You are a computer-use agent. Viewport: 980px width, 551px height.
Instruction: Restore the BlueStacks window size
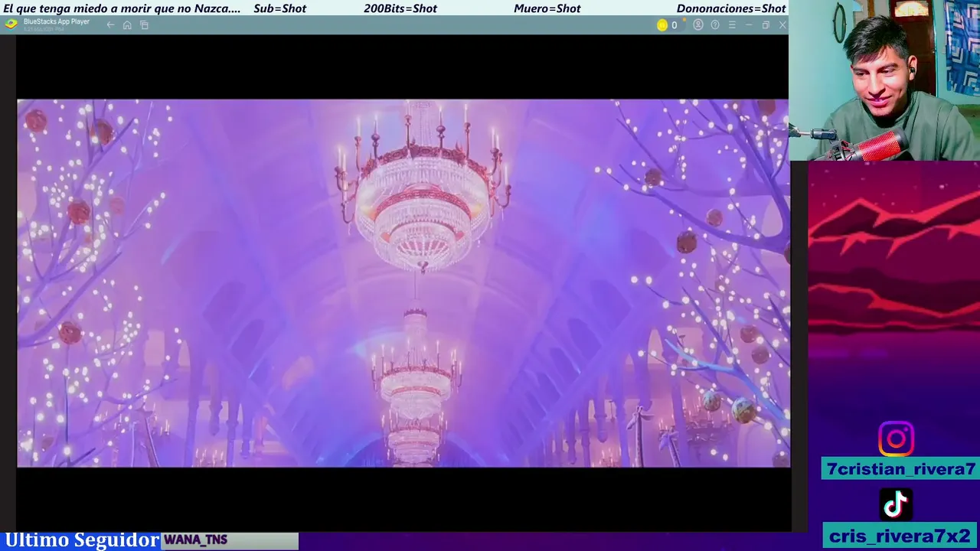click(766, 25)
